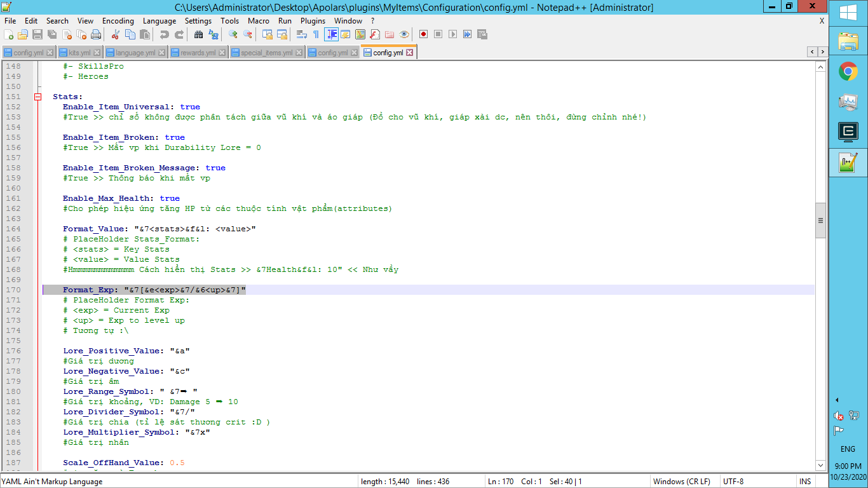This screenshot has height=488, width=868.
Task: Open Google Chrome from the taskbar
Action: click(x=848, y=71)
